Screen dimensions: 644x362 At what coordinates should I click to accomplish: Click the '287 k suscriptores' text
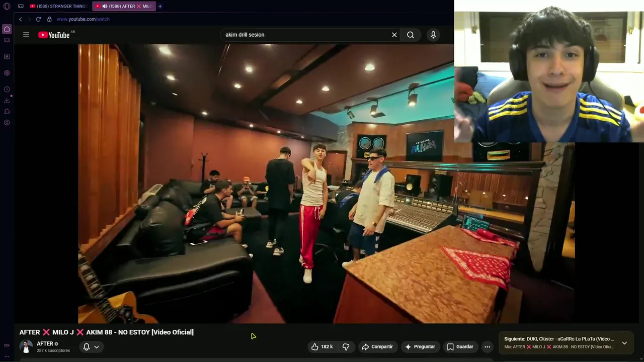coord(53,350)
